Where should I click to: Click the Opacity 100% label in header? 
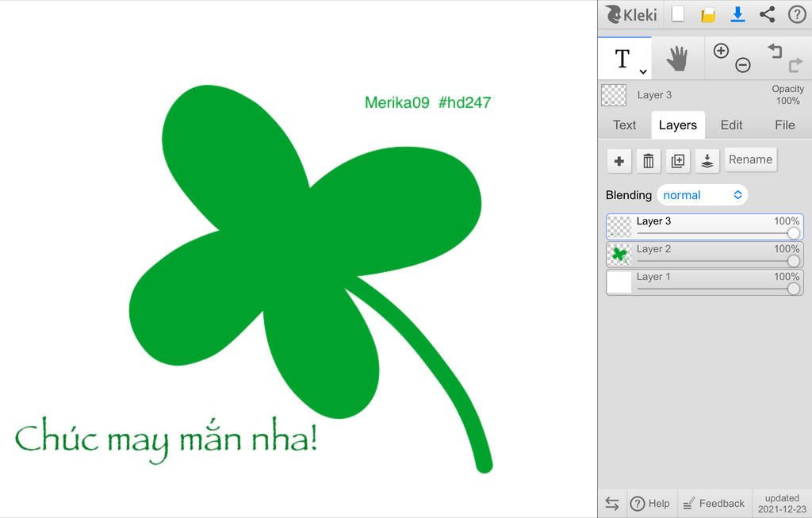[x=787, y=94]
